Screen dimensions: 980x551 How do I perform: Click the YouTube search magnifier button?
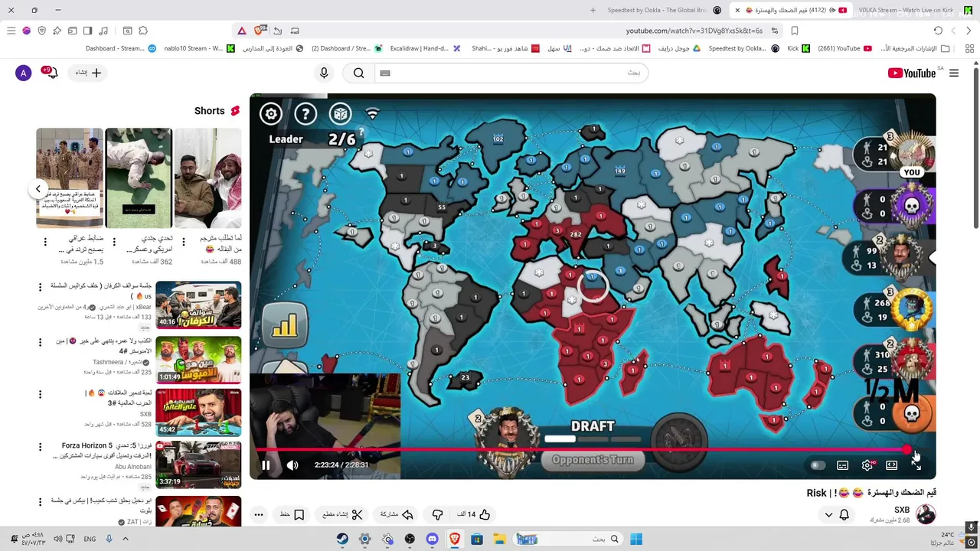pyautogui.click(x=358, y=73)
